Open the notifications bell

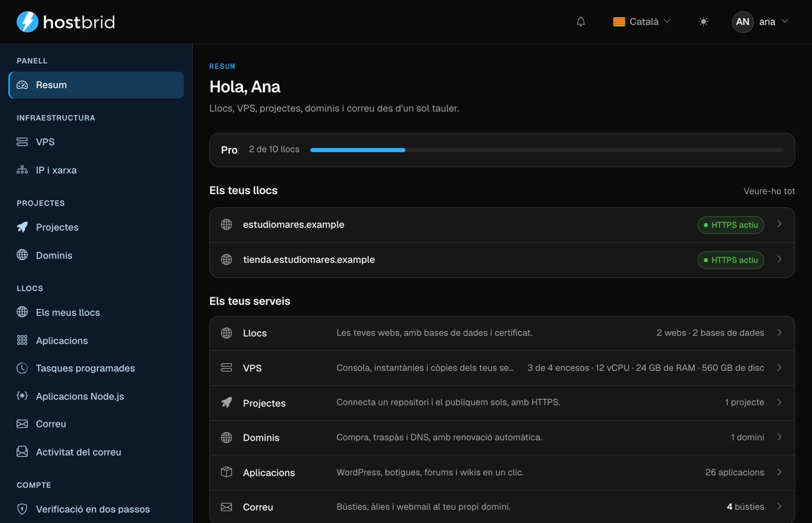pos(581,22)
